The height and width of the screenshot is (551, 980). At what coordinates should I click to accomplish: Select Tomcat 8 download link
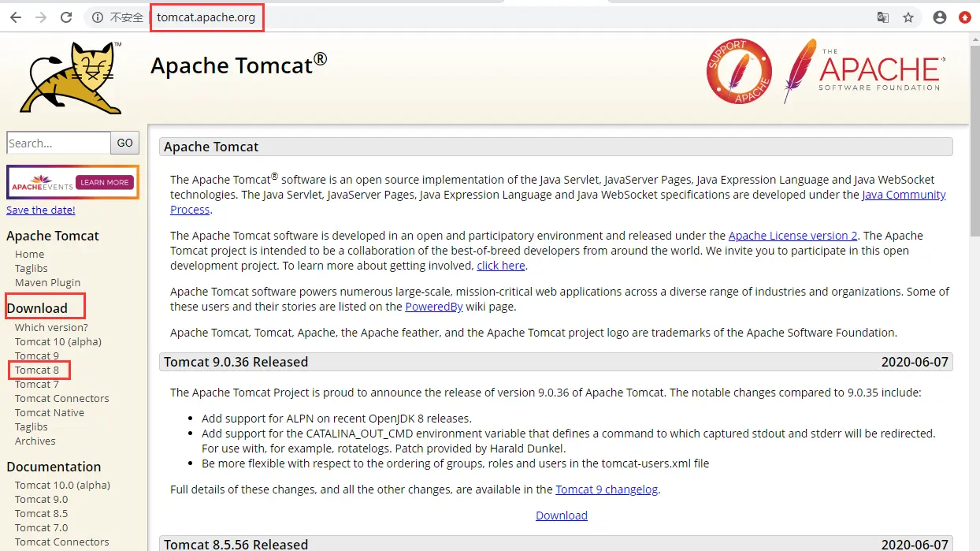tap(37, 370)
